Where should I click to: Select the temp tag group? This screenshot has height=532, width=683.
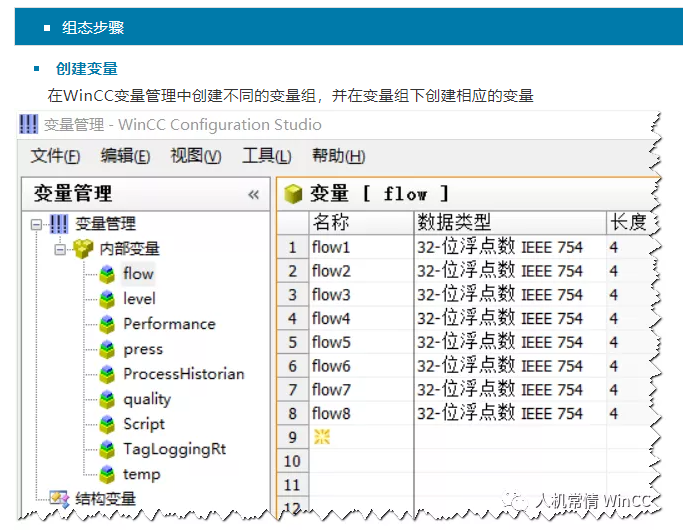coord(141,474)
